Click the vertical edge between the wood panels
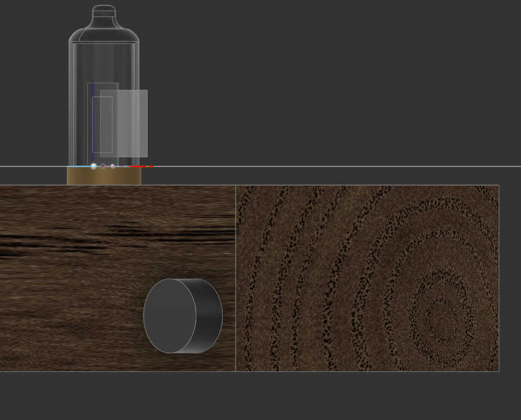The image size is (521, 420). coord(236,278)
